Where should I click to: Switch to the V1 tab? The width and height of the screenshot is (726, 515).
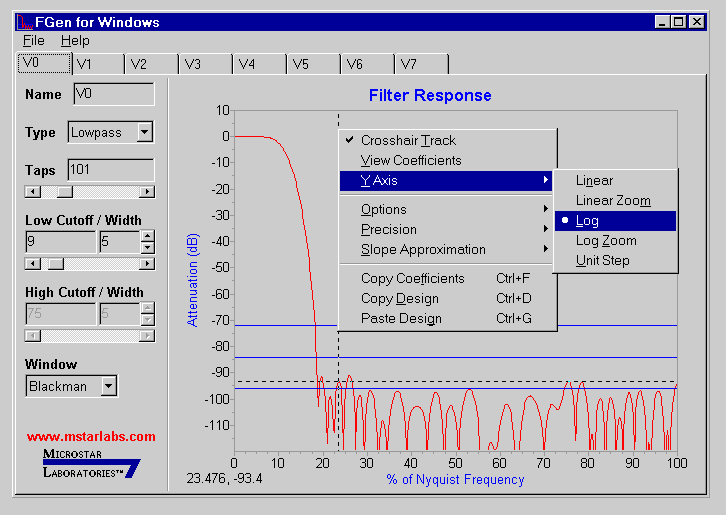[99, 64]
